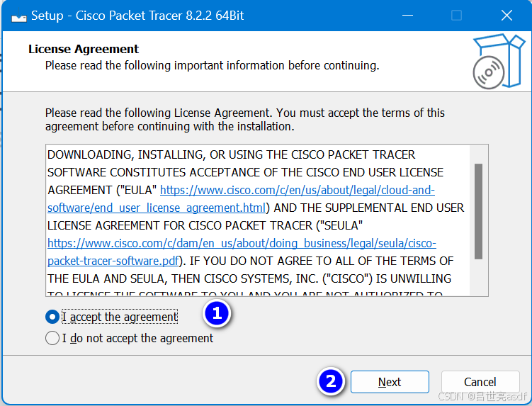Open the Cisco EULA cloud-and-software link
The image size is (532, 406).
point(241,199)
